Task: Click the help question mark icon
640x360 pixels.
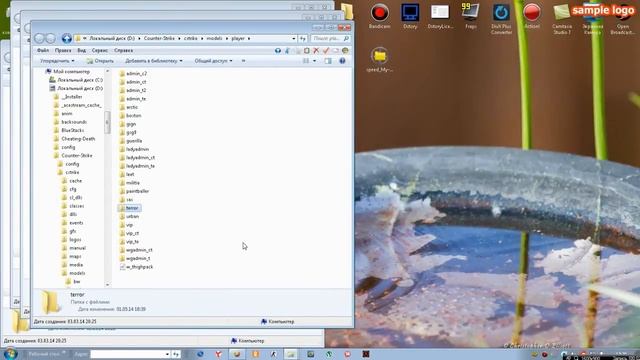Action: 342,61
